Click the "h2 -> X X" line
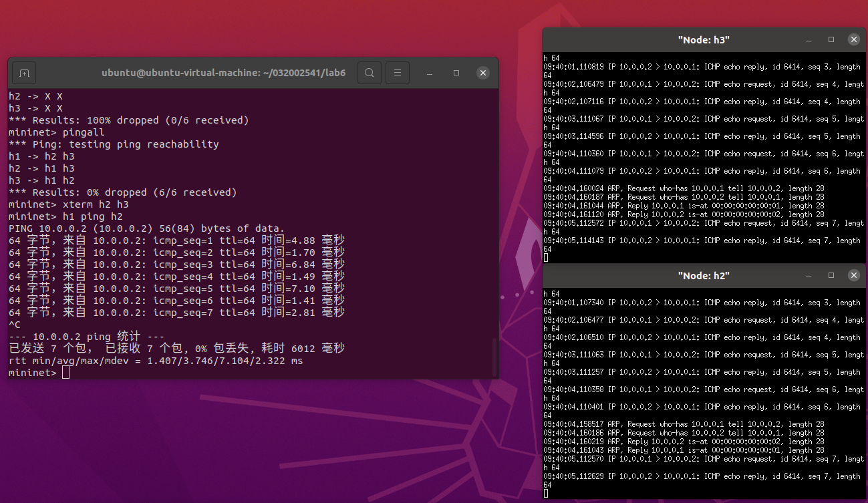This screenshot has width=868, height=503. 35,96
